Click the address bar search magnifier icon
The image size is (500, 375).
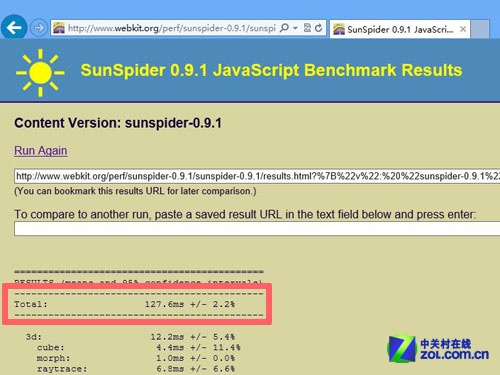pyautogui.click(x=284, y=28)
